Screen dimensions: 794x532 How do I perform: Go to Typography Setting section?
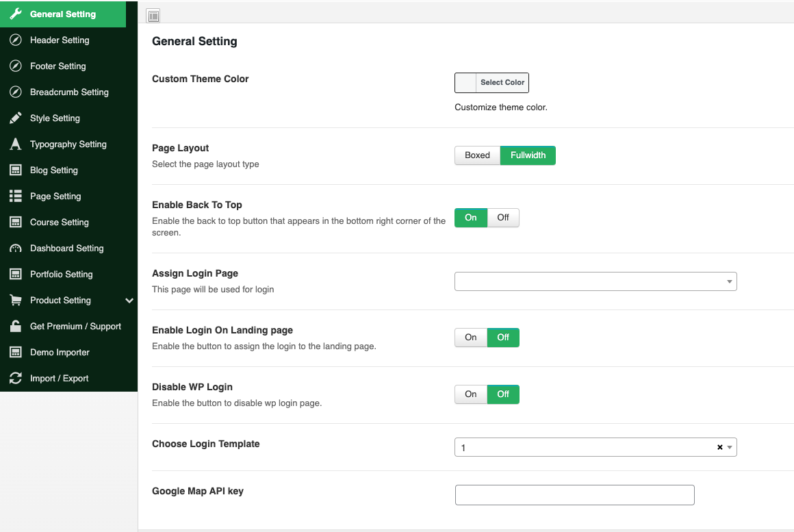tap(68, 144)
